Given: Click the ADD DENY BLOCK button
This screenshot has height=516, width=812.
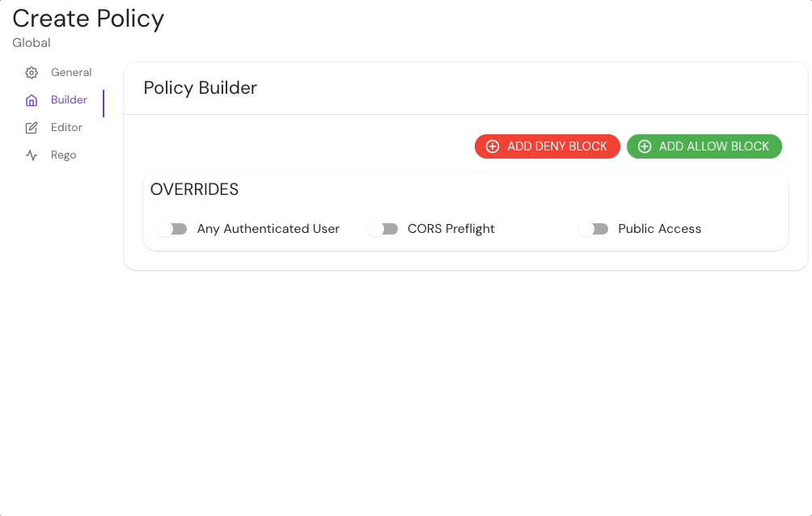Looking at the screenshot, I should tap(548, 146).
